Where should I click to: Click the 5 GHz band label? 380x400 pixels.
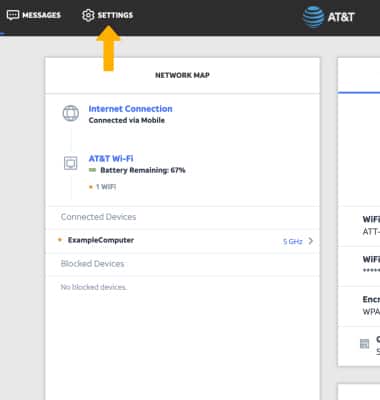click(293, 241)
